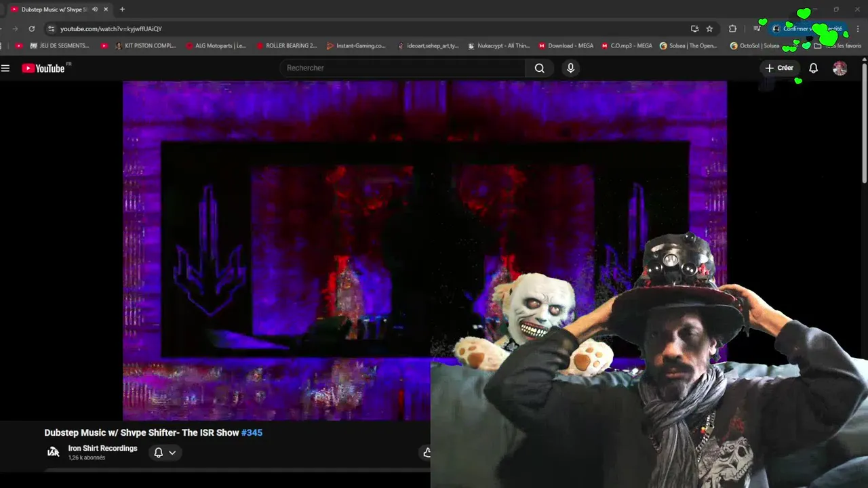Viewport: 868px width, 488px height.
Task: Open JEU DE SEGMENTS bookmark
Action: (x=60, y=46)
